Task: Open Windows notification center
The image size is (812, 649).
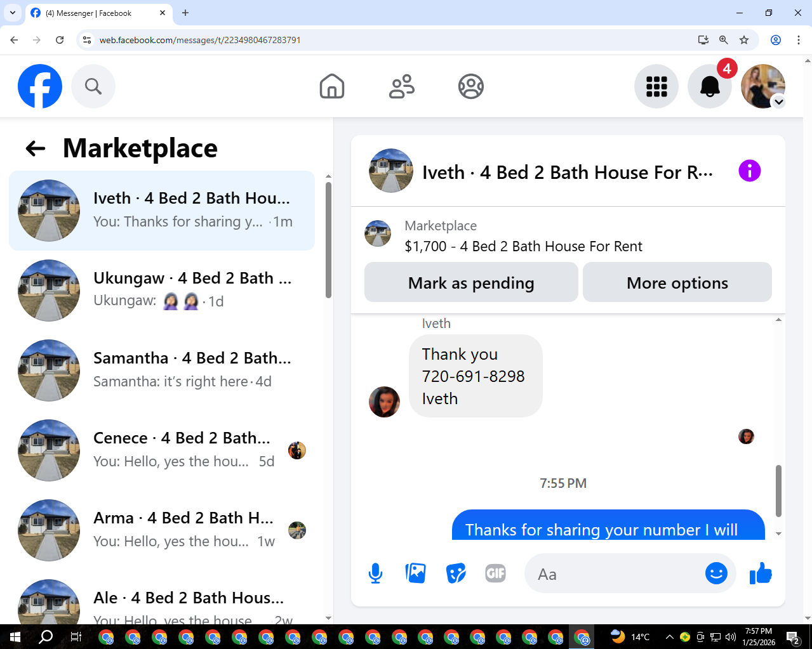Action: click(x=792, y=637)
